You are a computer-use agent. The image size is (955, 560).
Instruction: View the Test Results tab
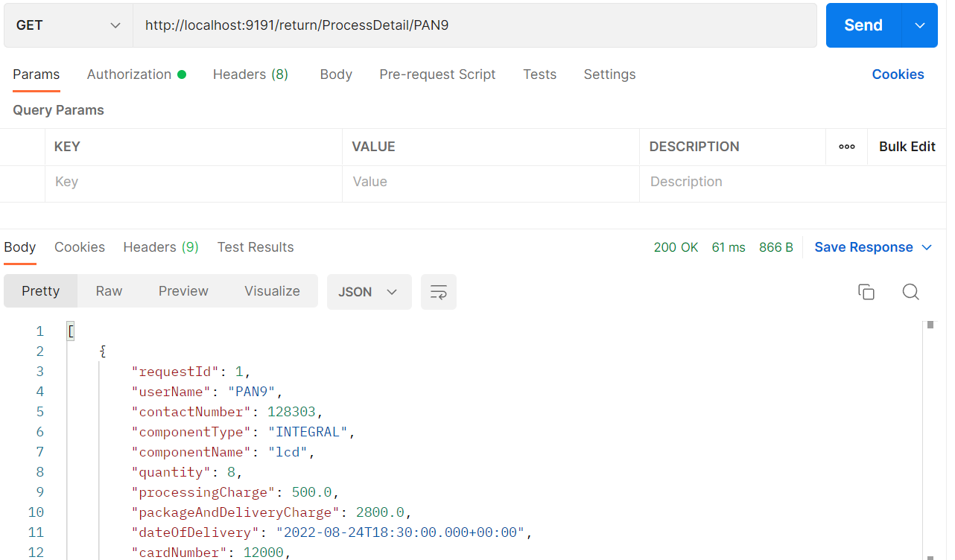256,246
